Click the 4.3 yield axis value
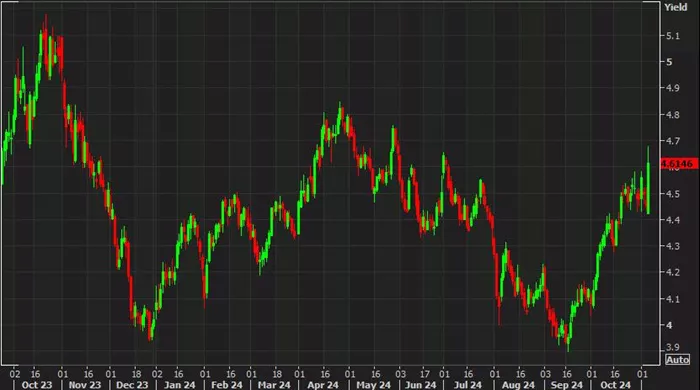Image resolution: width=700 pixels, height=390 pixels. point(673,246)
